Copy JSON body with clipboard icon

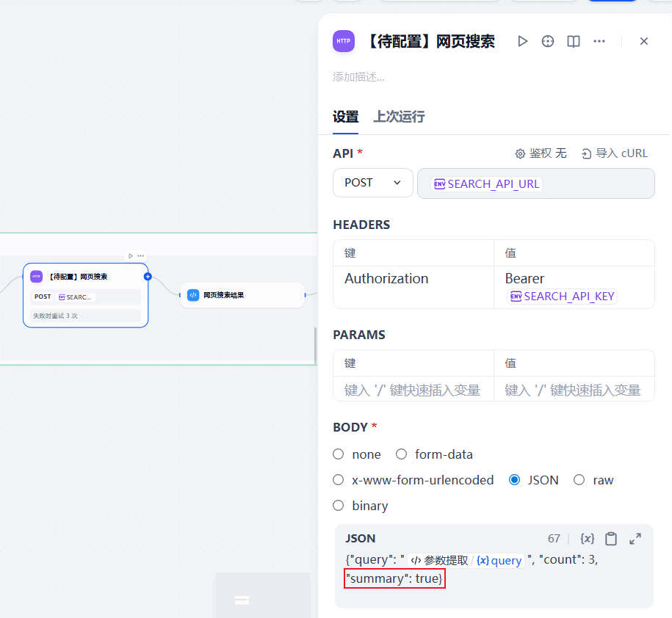(611, 538)
